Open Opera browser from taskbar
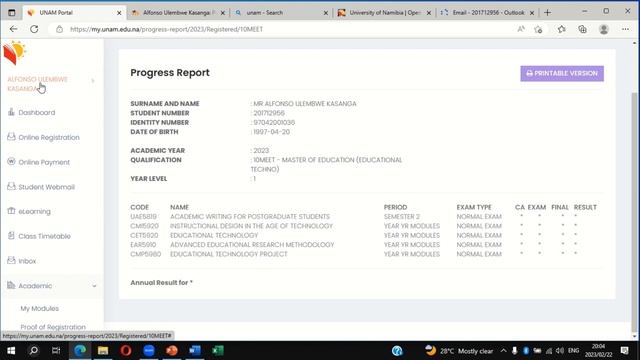The image size is (640, 360). point(126,351)
